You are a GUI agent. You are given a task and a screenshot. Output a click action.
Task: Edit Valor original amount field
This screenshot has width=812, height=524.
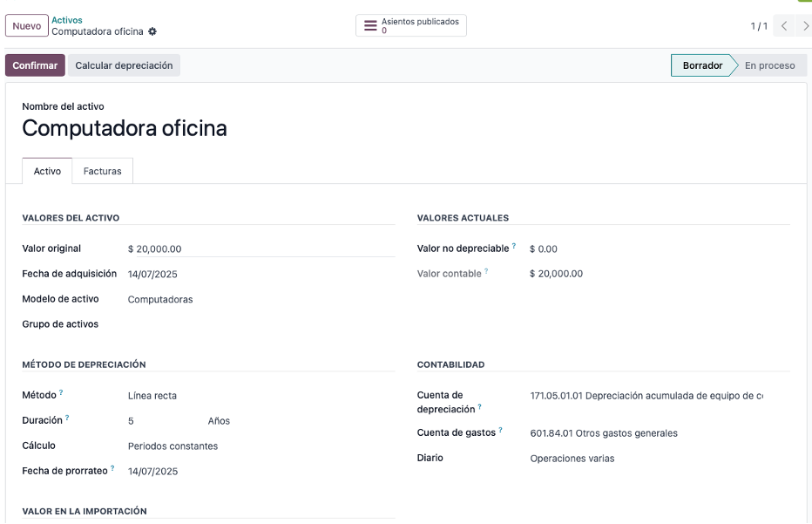click(265, 248)
